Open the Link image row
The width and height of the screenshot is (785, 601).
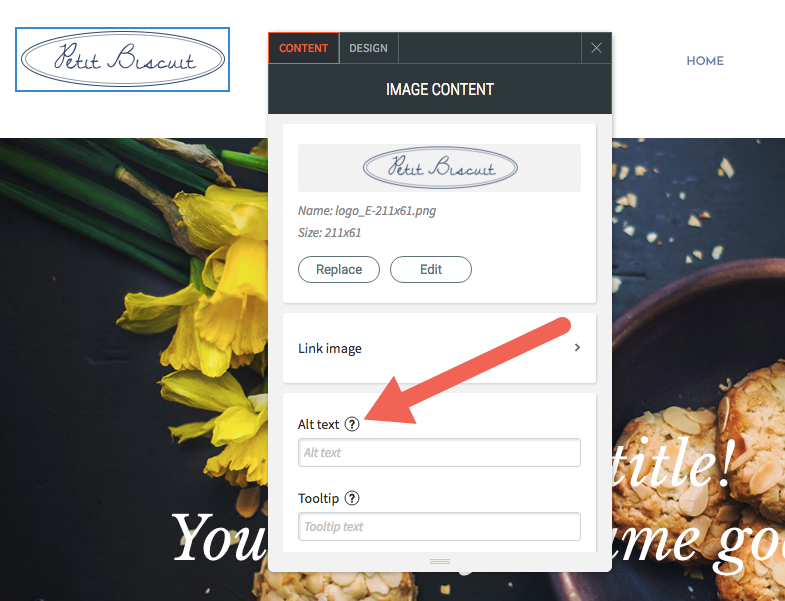click(440, 348)
